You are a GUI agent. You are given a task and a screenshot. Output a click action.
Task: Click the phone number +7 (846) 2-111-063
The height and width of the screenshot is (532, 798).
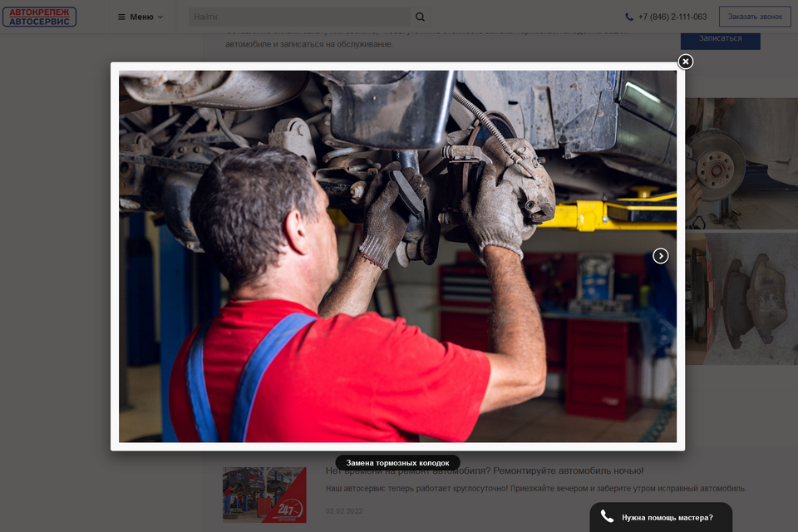click(x=672, y=17)
